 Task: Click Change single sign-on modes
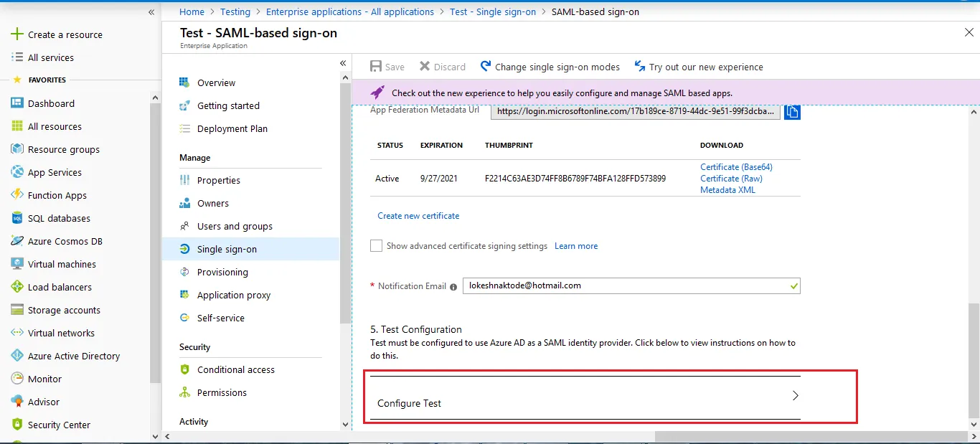[x=550, y=67]
